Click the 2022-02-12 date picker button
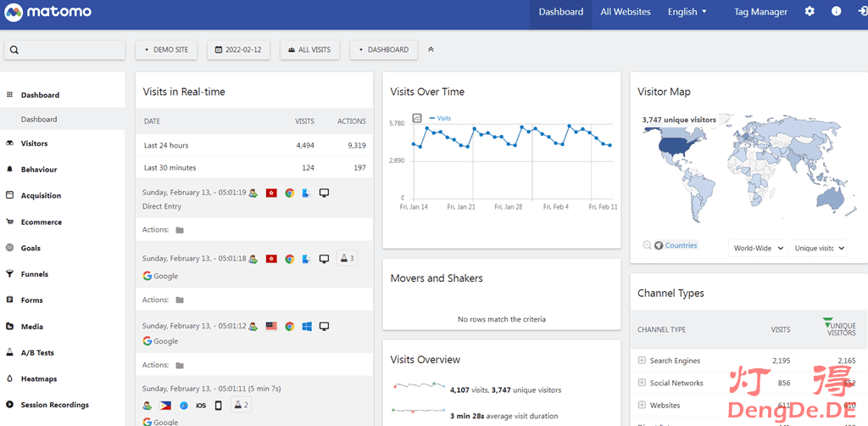Viewport: 868px width, 426px height. coord(238,50)
